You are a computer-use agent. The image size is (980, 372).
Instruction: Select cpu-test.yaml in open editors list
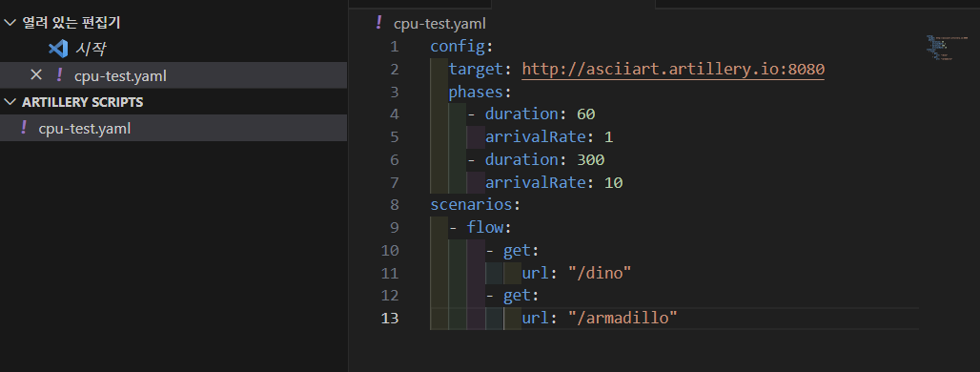174,75
